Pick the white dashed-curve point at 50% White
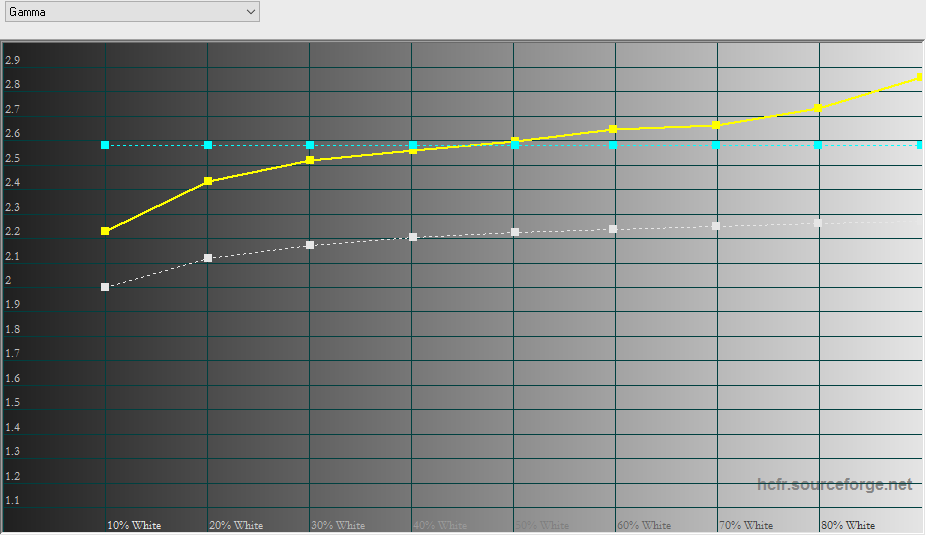The width and height of the screenshot is (926, 535). coord(515,232)
